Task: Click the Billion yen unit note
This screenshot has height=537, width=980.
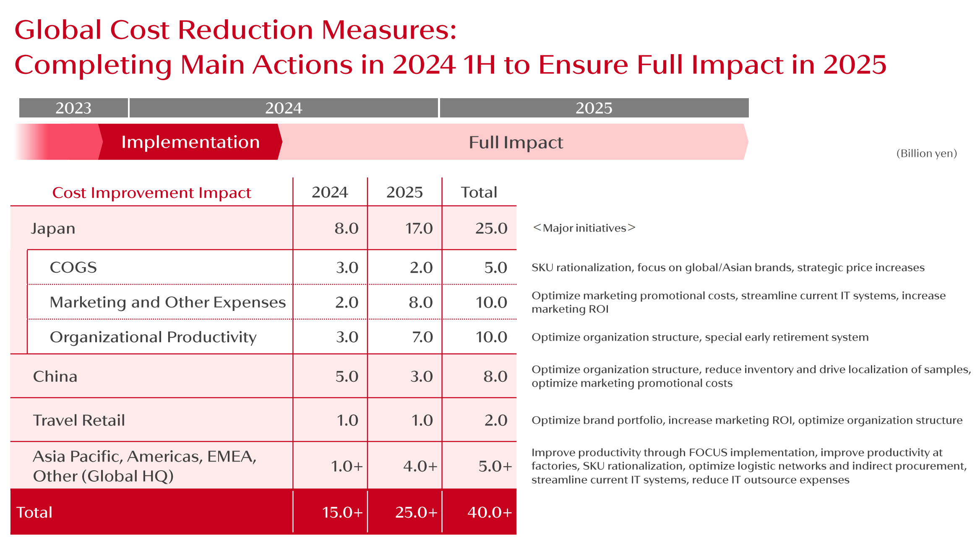Action: click(x=927, y=153)
